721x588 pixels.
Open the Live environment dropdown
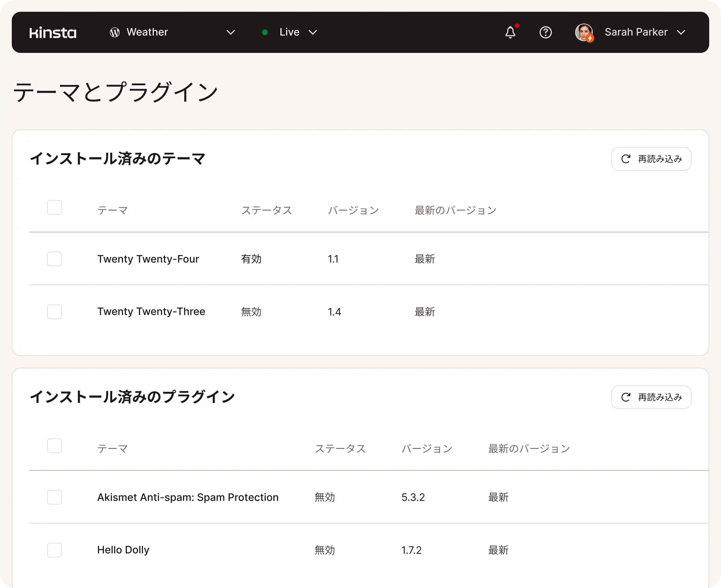[312, 33]
